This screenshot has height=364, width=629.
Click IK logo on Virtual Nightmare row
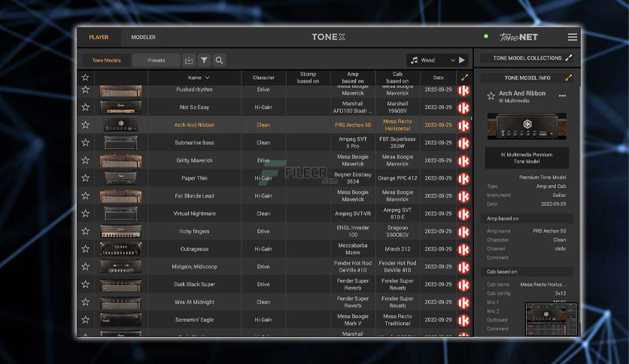coord(463,214)
